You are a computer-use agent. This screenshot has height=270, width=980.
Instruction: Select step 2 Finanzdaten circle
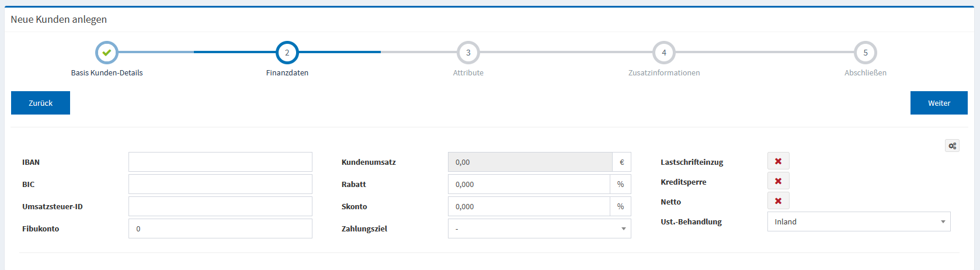(287, 53)
